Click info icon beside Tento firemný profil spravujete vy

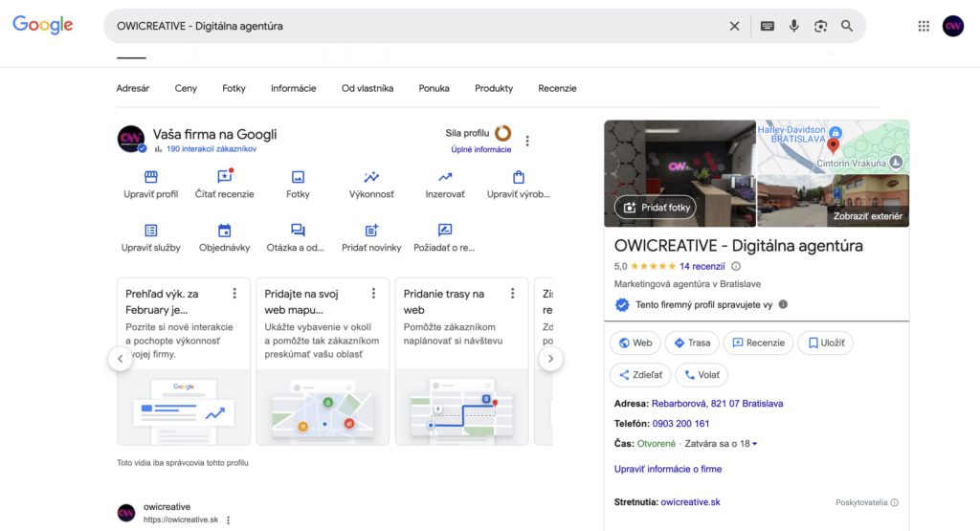point(783,305)
